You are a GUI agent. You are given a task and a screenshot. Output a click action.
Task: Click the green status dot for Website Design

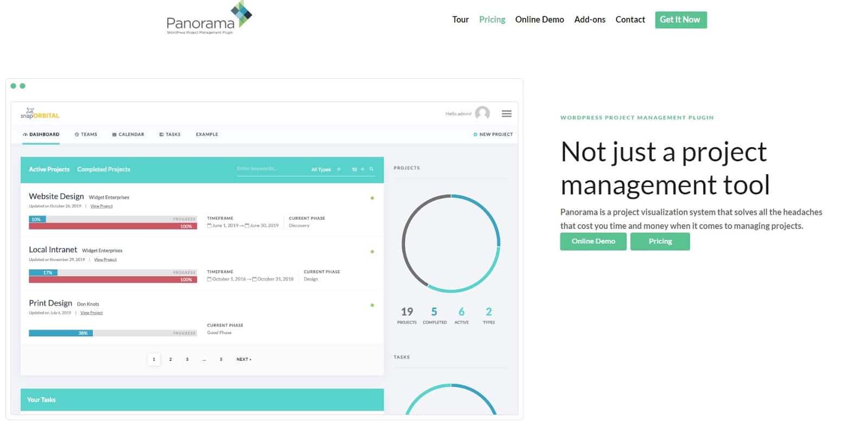pos(372,198)
